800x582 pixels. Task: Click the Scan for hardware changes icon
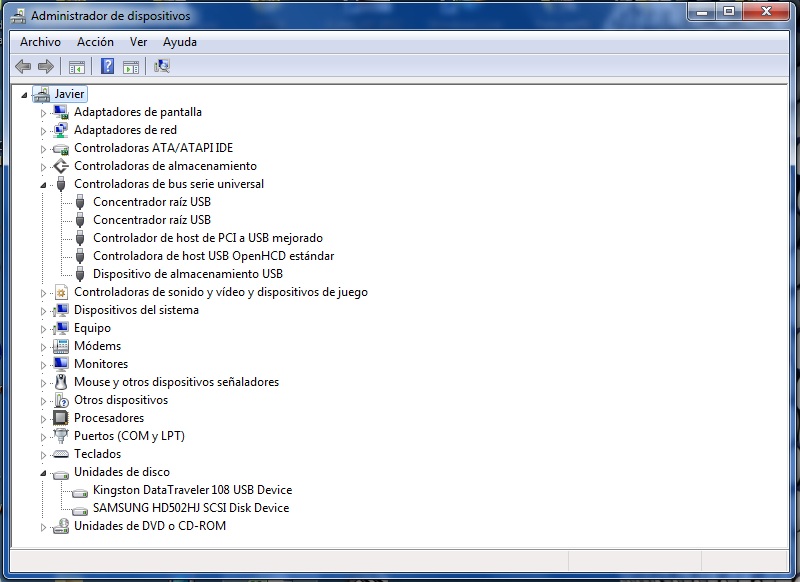coord(162,66)
